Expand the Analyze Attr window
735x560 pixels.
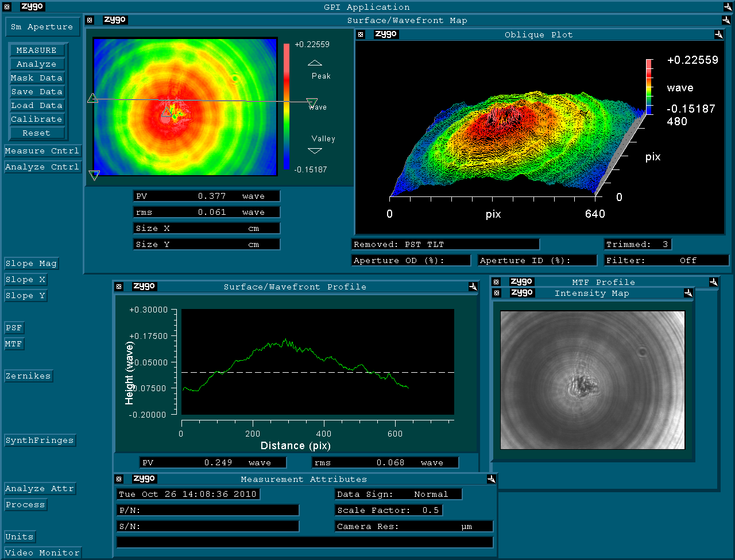pyautogui.click(x=40, y=489)
